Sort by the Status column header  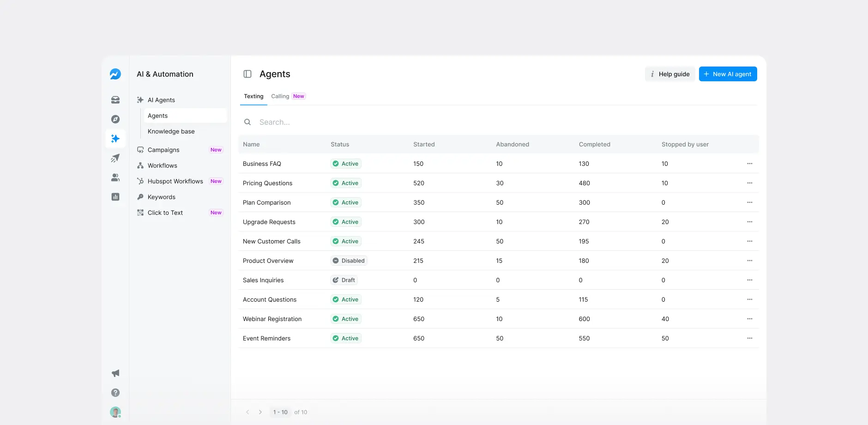tap(340, 144)
